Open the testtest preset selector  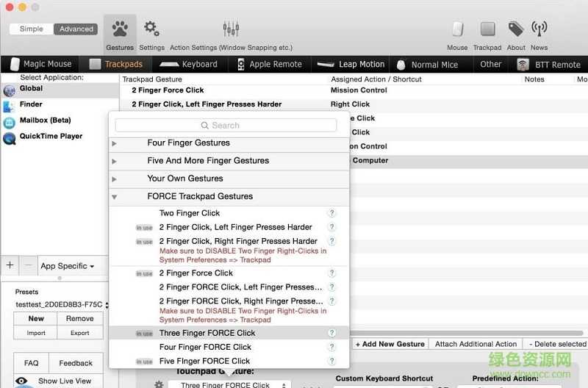(x=62, y=304)
